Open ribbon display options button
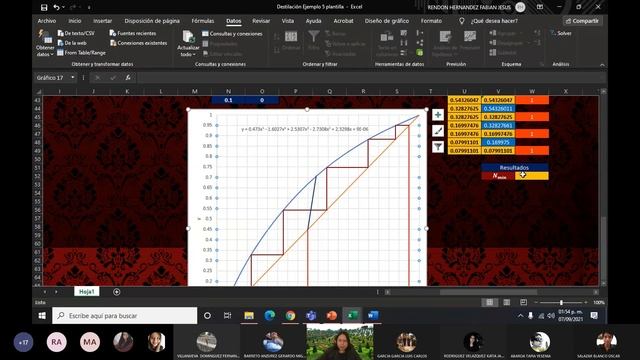 pyautogui.click(x=540, y=7)
